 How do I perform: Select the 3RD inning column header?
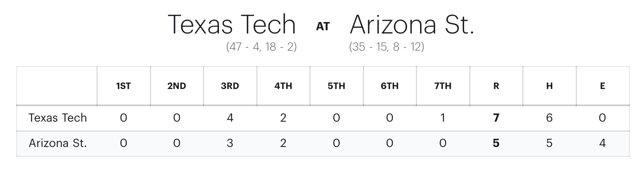coord(230,86)
